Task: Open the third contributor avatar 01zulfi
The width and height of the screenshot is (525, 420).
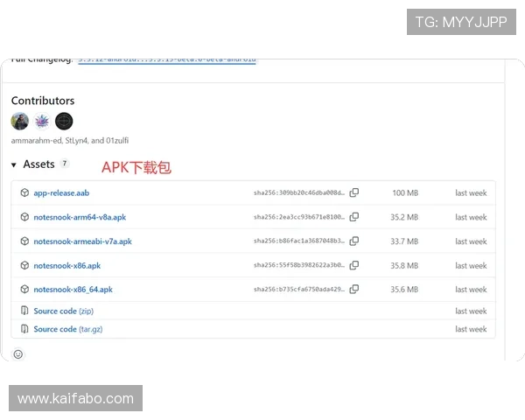Action: point(64,122)
